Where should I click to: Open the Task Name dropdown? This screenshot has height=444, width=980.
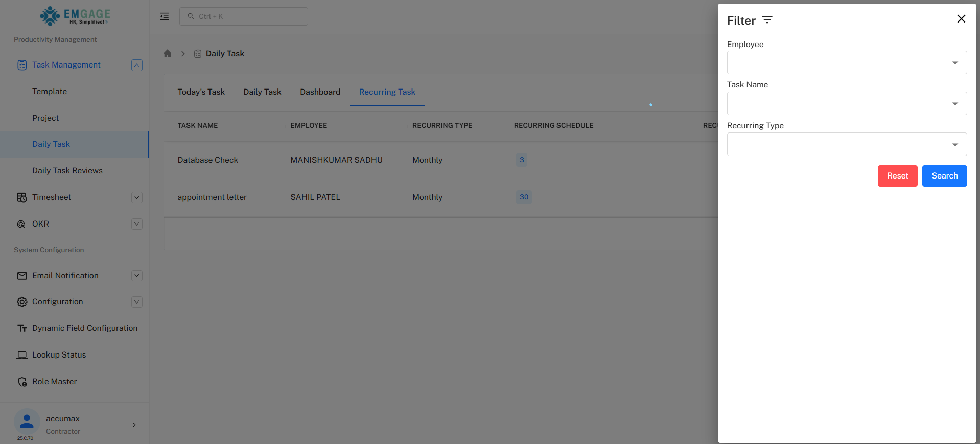846,103
